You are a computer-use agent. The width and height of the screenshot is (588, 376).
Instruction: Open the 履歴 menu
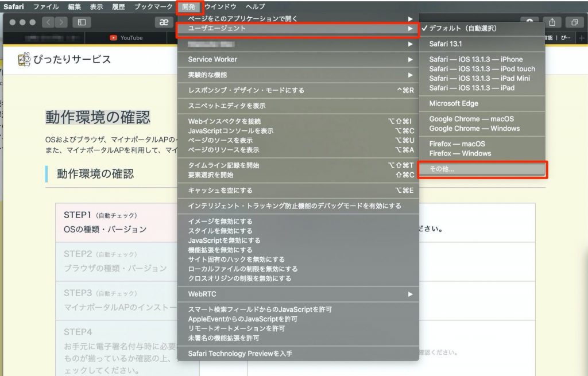[x=118, y=7]
